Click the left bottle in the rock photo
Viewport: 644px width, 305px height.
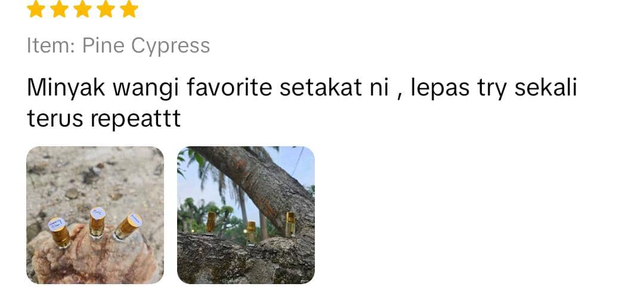tap(59, 233)
